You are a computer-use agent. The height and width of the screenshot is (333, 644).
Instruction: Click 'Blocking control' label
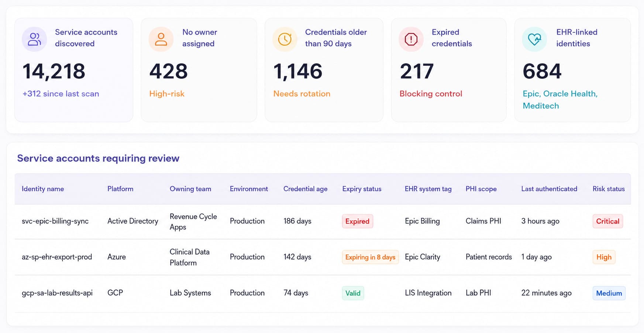click(x=431, y=94)
